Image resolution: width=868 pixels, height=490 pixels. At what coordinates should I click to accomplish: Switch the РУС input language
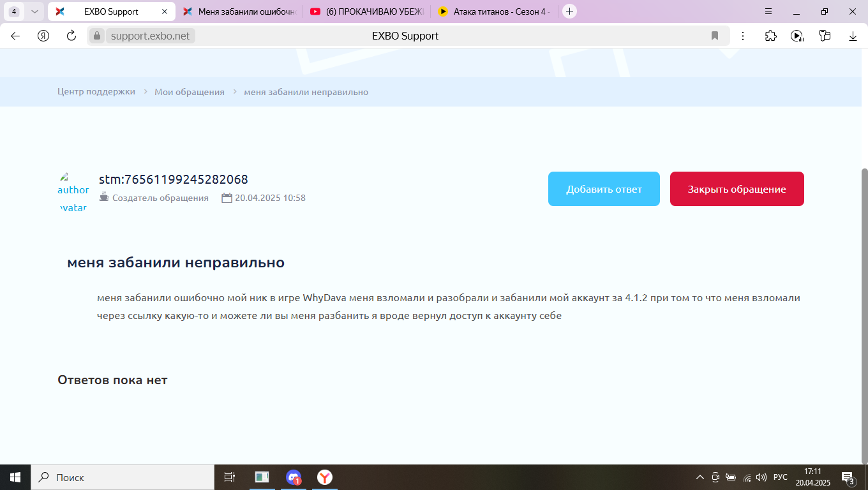coord(781,477)
